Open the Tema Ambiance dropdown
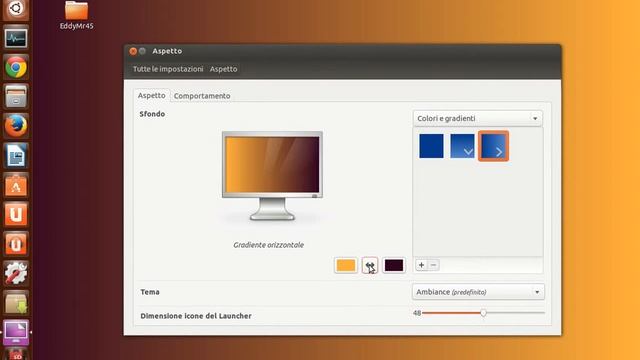 click(x=478, y=292)
